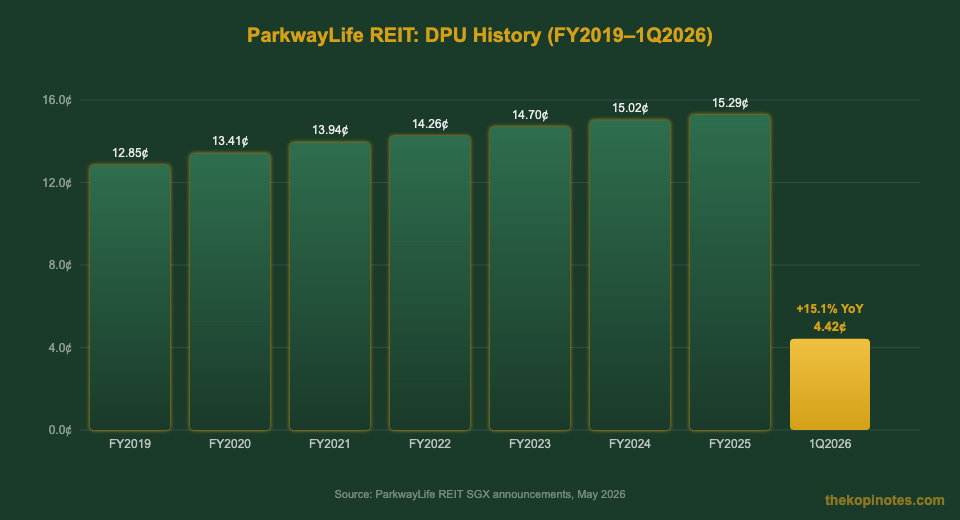Click the 15.29¢ value label
Screen dimensions: 960x520
(730, 103)
